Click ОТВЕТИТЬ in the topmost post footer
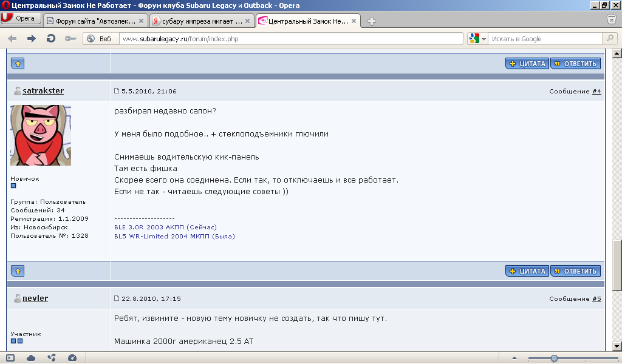The height and width of the screenshot is (364, 622). [x=576, y=63]
